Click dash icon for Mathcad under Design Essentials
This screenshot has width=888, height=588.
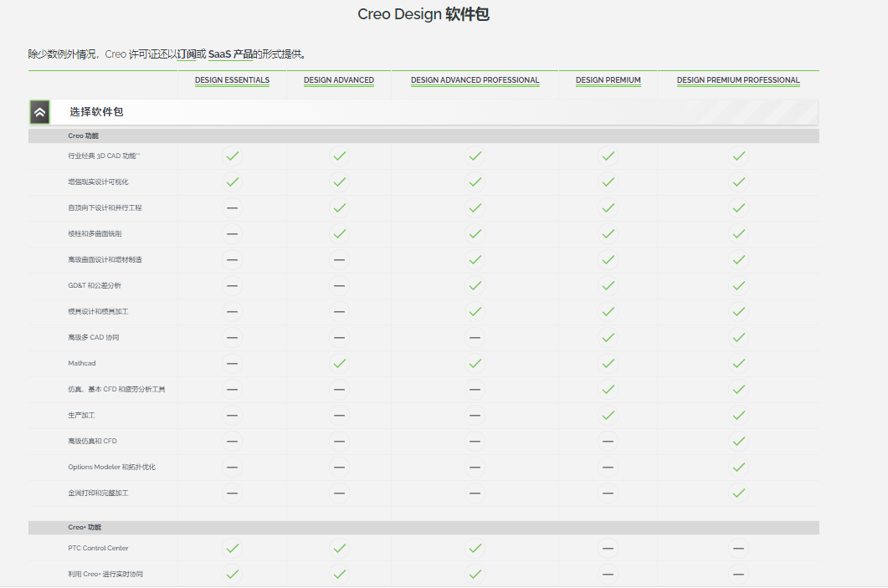point(232,363)
